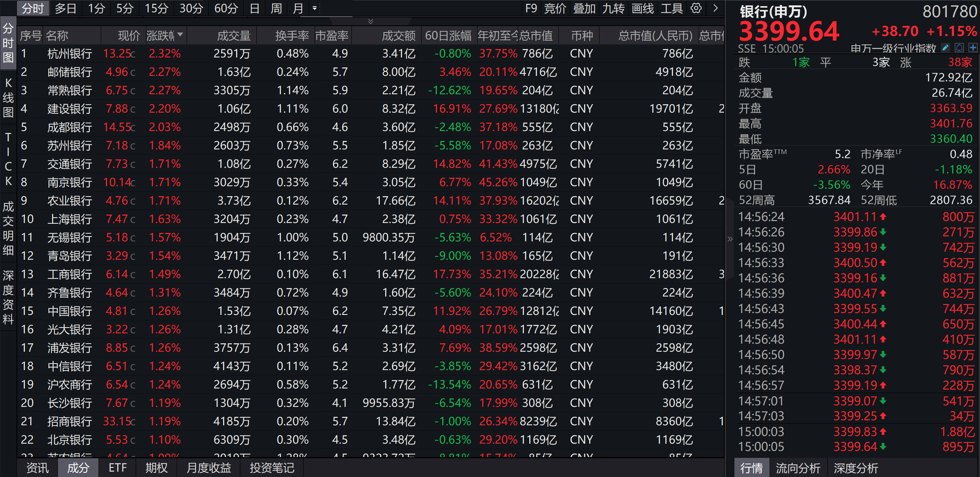980x477 pixels.
Task: Select 建设银行 row
Action: [370, 109]
